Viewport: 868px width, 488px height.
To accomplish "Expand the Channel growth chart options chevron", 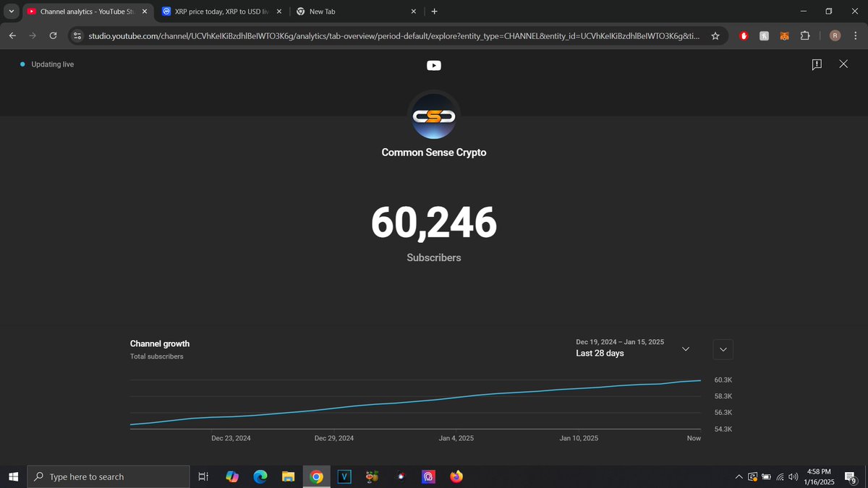I will pyautogui.click(x=722, y=348).
